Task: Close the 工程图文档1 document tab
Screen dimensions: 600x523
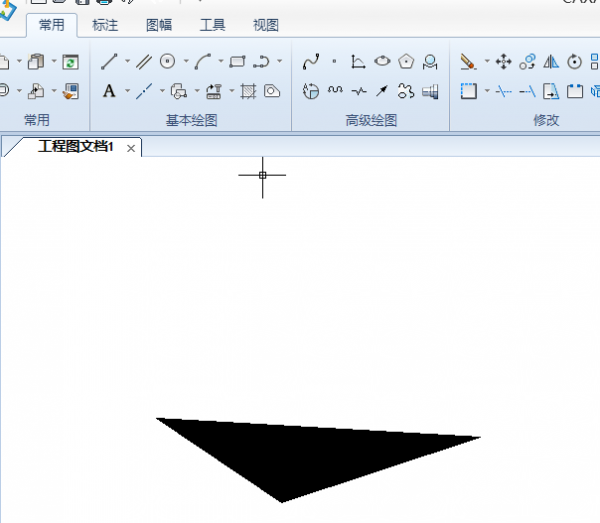Action: (x=131, y=148)
